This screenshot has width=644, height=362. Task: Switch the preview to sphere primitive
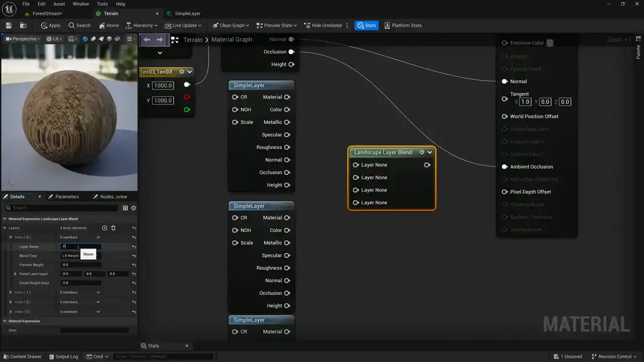tap(85, 39)
